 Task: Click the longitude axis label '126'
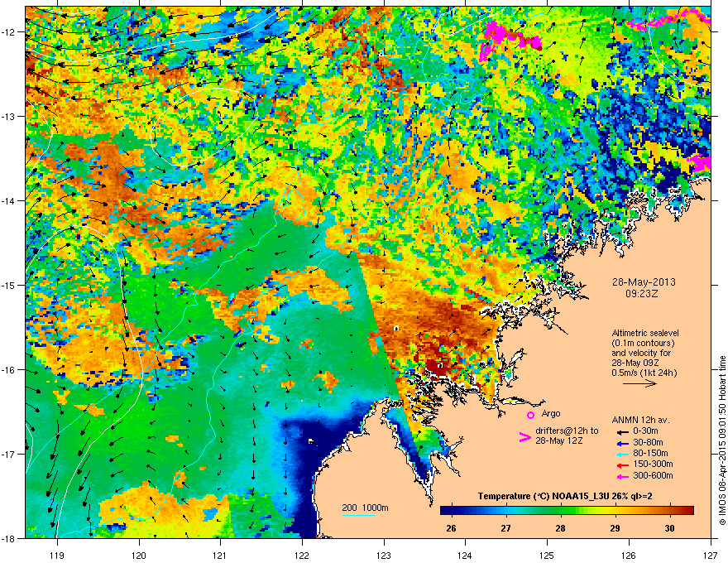[629, 555]
